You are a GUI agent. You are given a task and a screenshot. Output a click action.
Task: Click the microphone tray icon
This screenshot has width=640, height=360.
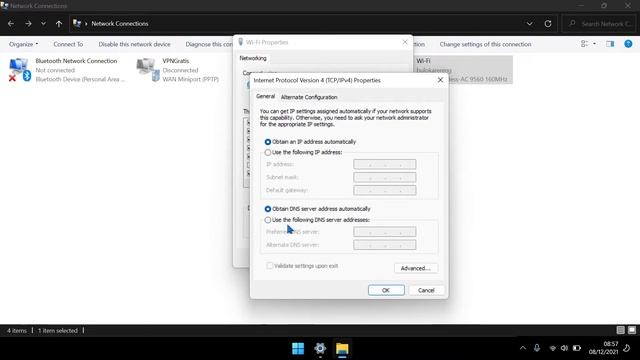(537, 348)
